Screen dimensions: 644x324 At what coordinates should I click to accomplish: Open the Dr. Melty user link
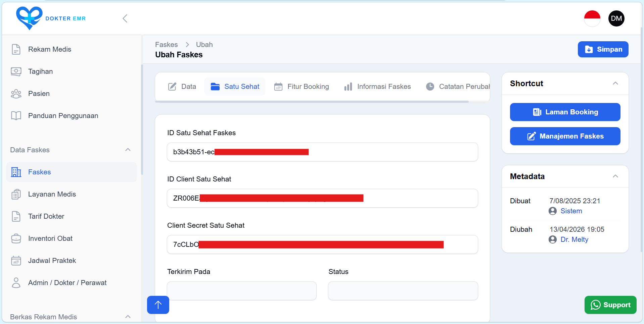(574, 239)
